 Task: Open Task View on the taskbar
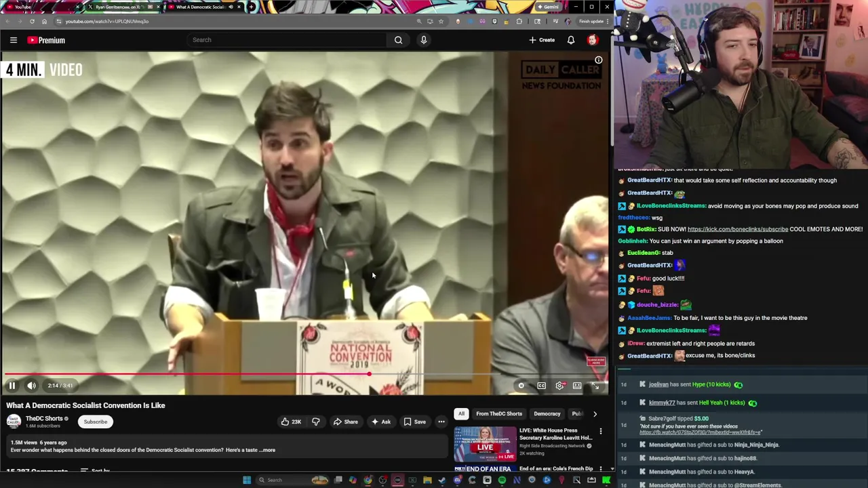338,480
